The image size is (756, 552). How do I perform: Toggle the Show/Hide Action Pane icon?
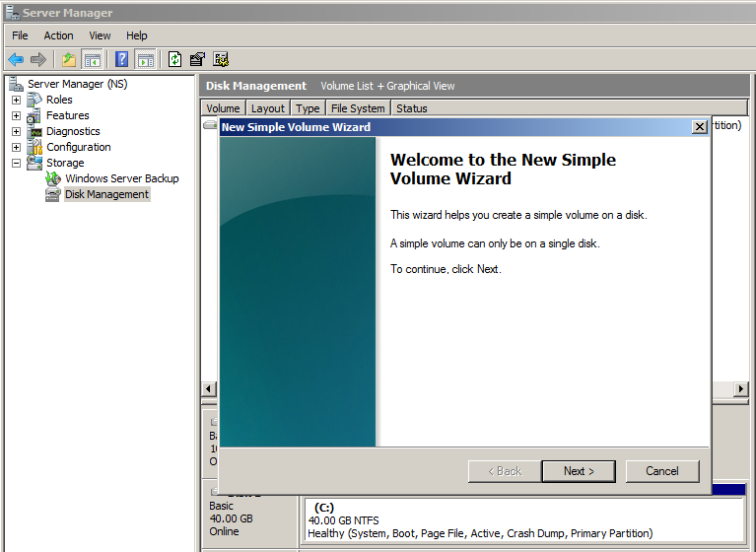click(145, 60)
